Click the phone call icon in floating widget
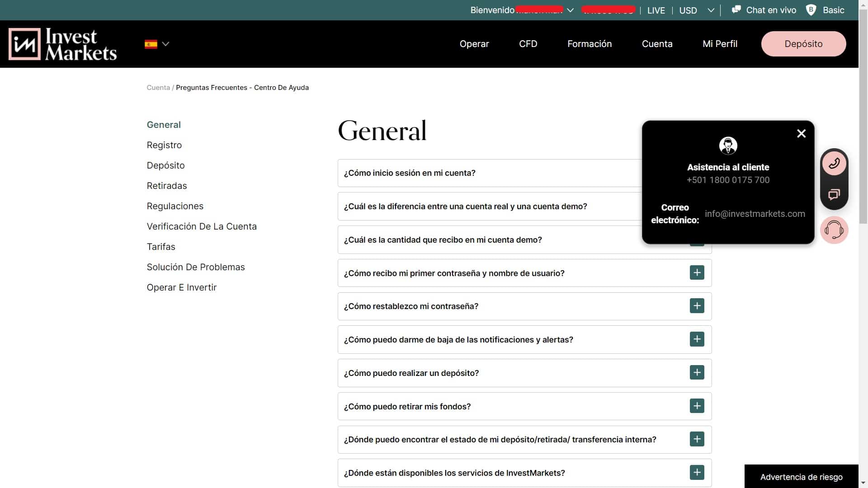Screen dimensions: 868x488 834,164
